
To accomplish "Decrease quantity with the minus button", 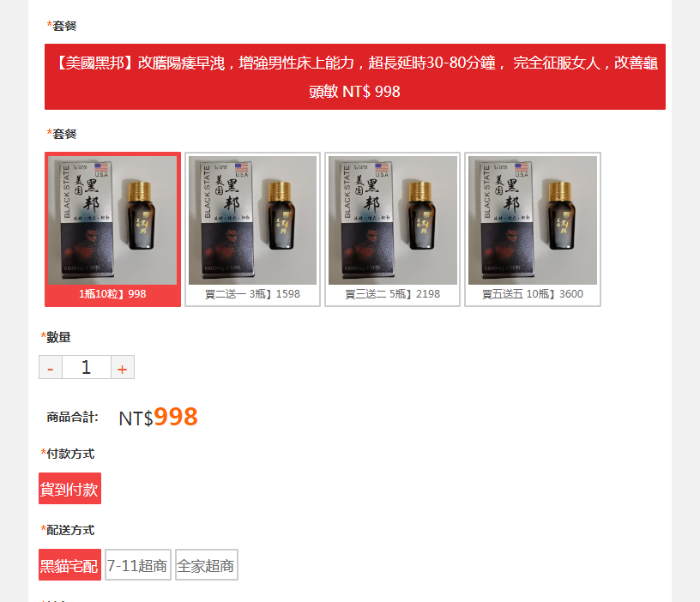I will pyautogui.click(x=51, y=367).
